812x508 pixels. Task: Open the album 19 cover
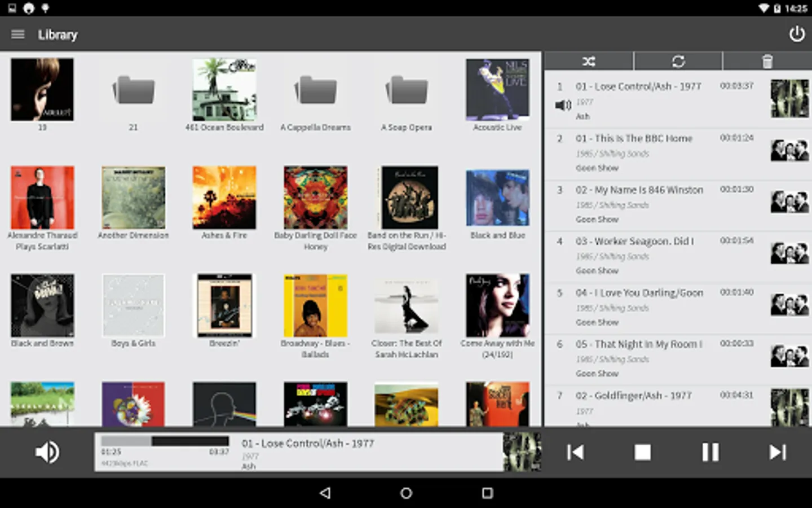(42, 89)
